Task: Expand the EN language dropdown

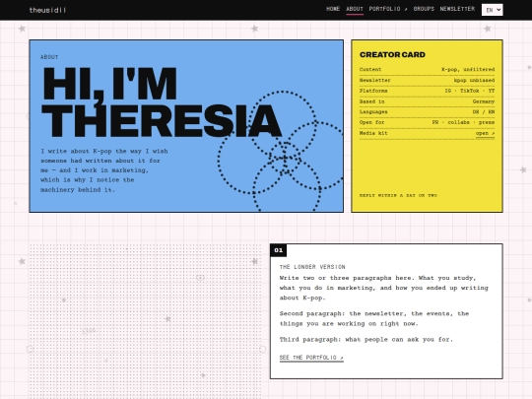Action: point(492,10)
